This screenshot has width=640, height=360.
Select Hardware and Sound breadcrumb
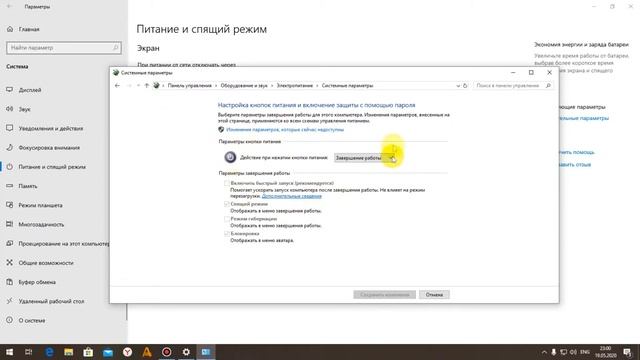click(x=244, y=86)
